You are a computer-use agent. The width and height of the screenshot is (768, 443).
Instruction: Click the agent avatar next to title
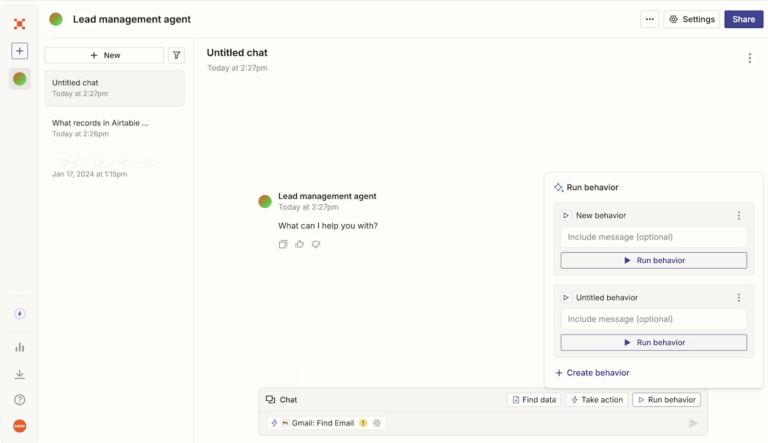[x=56, y=19]
